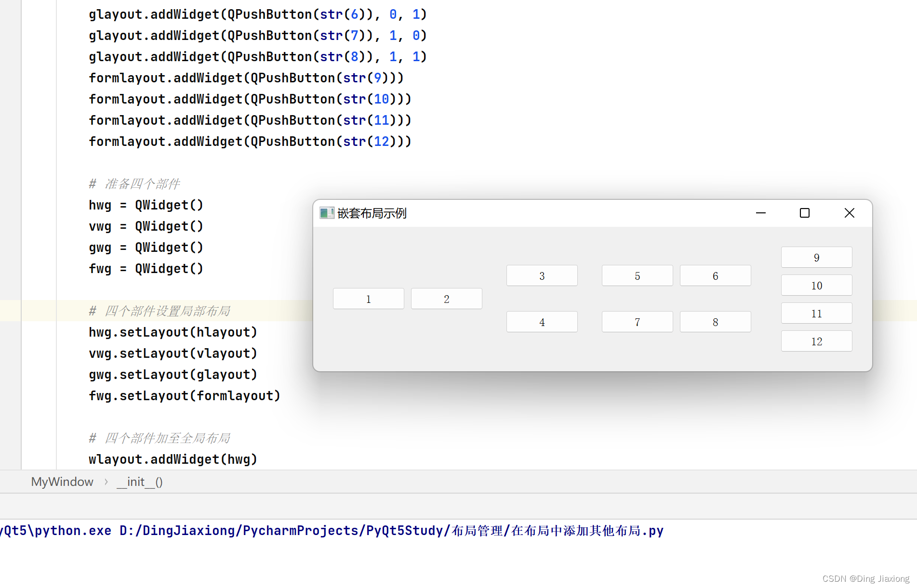Click the application icon in the 嵌套布局示例 title bar
Screen dimensions: 917x588
(x=327, y=213)
